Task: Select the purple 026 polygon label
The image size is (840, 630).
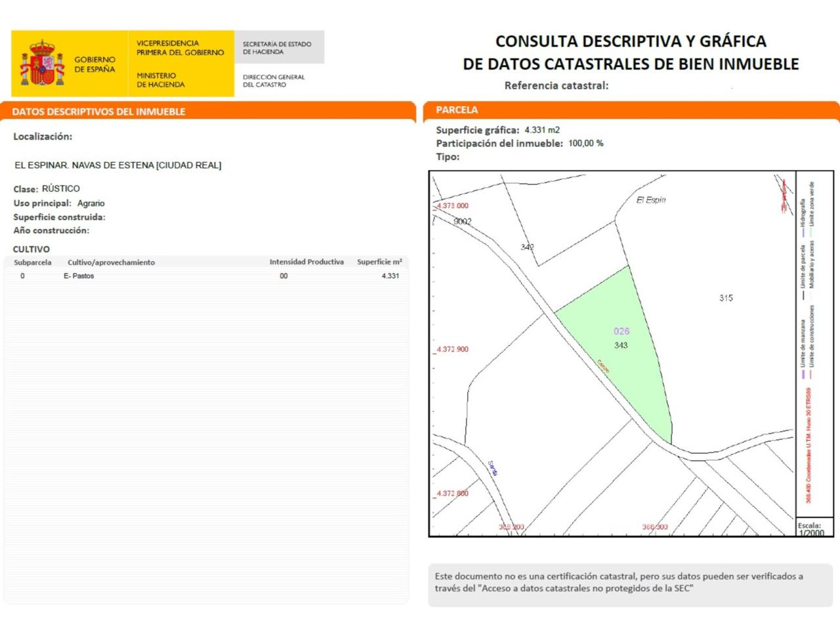Action: [621, 331]
